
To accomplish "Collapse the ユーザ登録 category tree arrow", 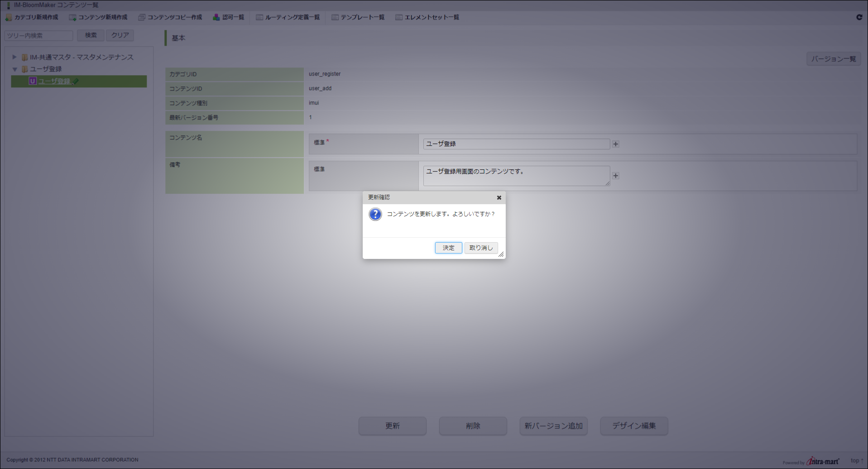I will point(14,69).
